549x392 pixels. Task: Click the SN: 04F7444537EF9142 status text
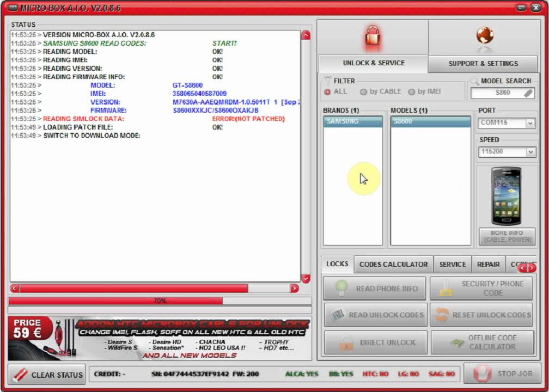190,374
